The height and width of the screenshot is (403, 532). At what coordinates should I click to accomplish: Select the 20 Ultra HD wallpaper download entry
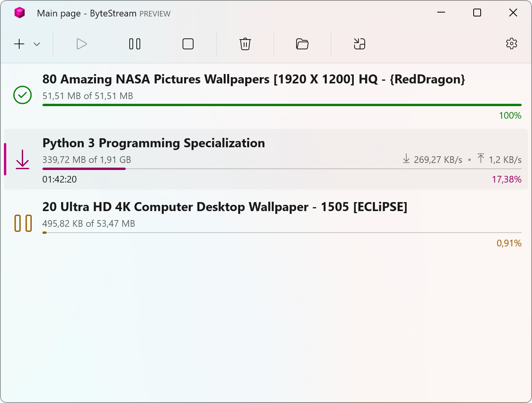pyautogui.click(x=225, y=207)
